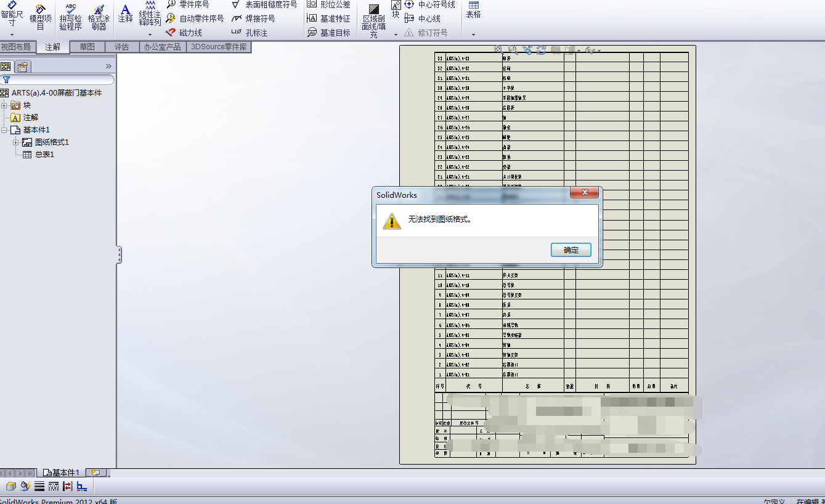The image size is (825, 504).
Task: Switch to the 注解 tab
Action: tap(53, 47)
